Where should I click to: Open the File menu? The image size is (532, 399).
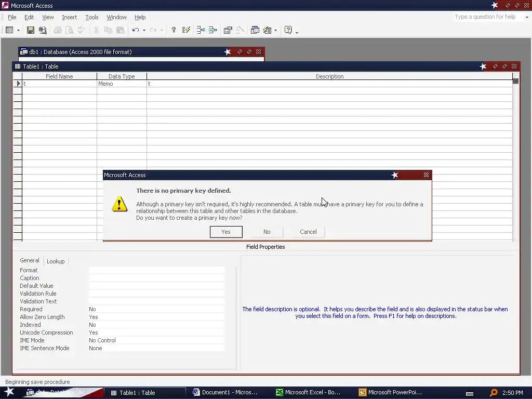12,17
